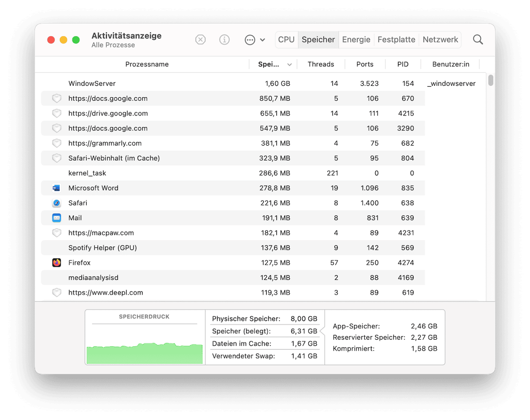Open the ellipsis more-options dropdown
The image size is (530, 420).
click(x=255, y=40)
